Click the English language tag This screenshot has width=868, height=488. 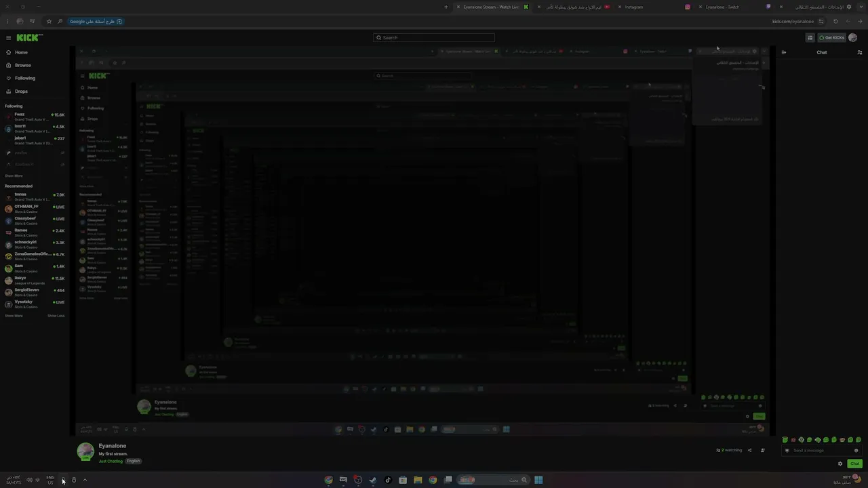click(x=134, y=462)
